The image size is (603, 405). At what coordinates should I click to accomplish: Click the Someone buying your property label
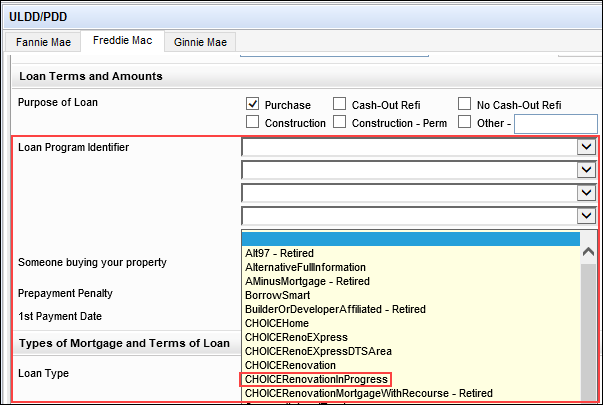pos(92,262)
